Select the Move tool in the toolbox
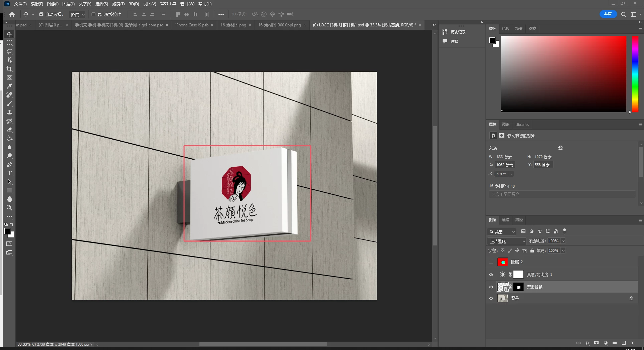The width and height of the screenshot is (644, 350). pos(9,34)
